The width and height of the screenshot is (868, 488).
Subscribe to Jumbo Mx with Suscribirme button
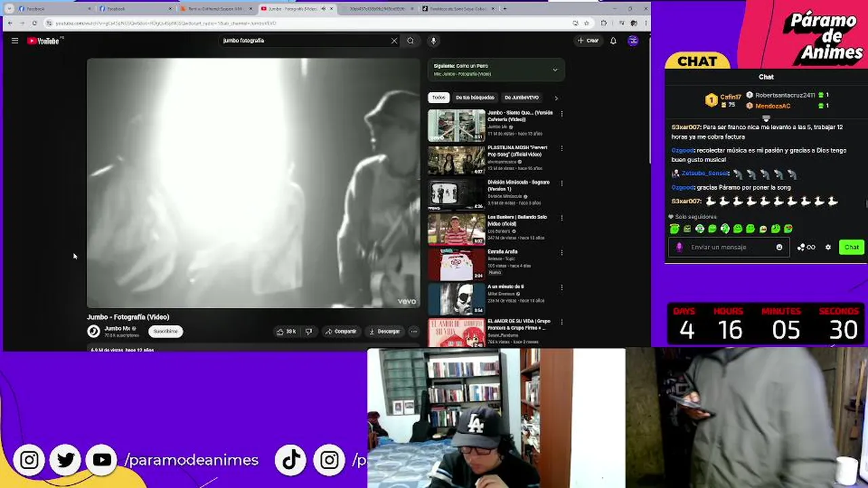[x=165, y=331]
